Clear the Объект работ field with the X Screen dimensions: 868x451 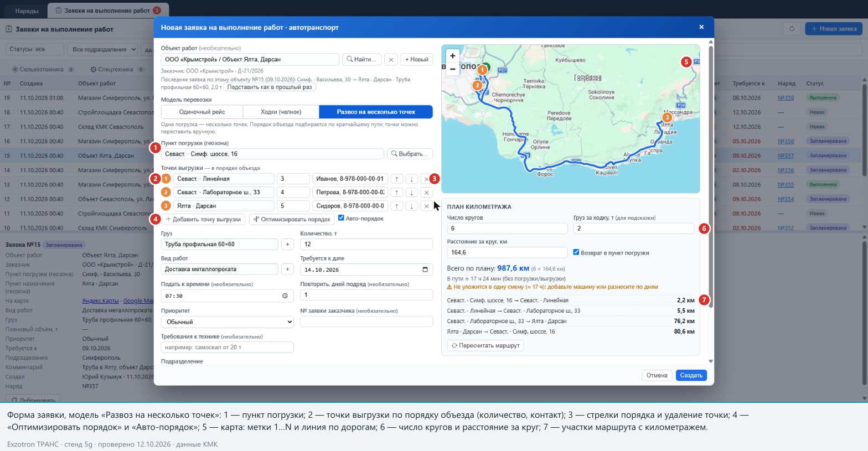point(391,59)
